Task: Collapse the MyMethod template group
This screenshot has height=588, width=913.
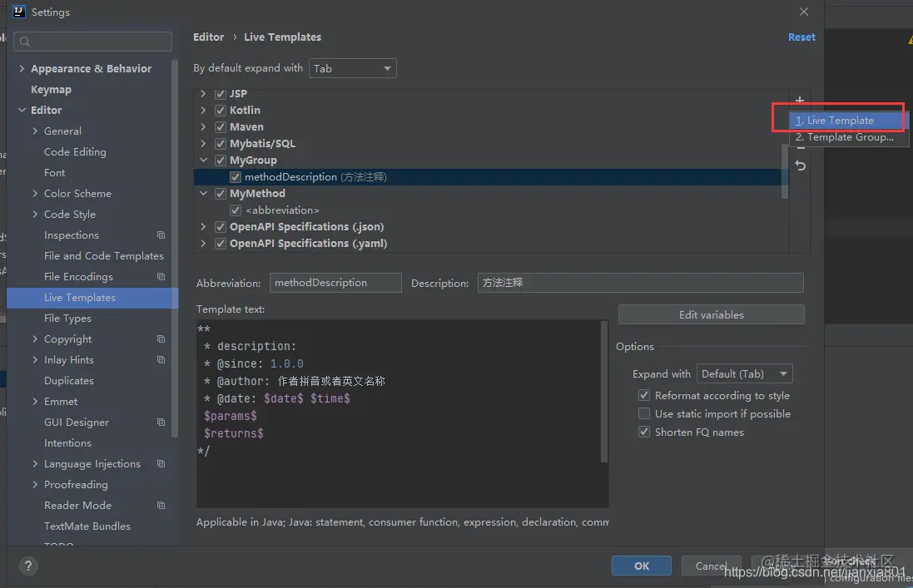Action: 203,193
